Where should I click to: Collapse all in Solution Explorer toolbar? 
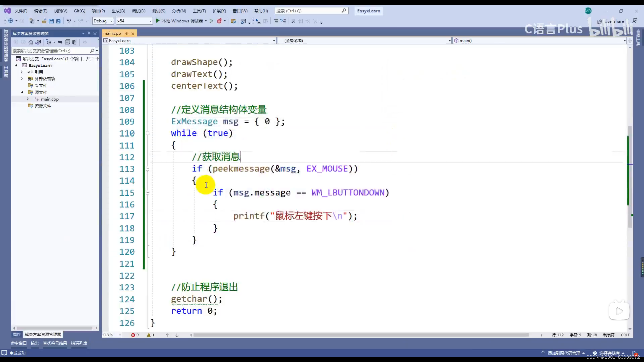[67, 42]
